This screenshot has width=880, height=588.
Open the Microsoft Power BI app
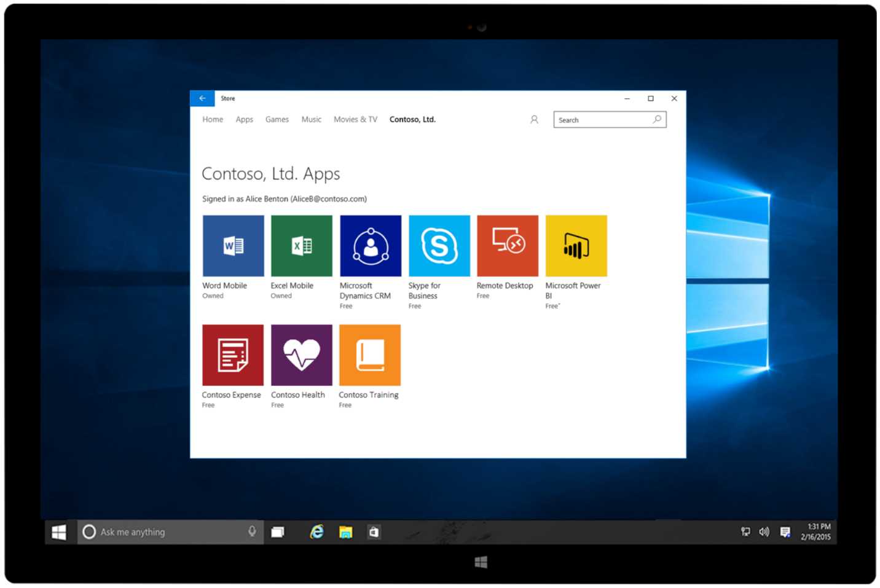[576, 245]
